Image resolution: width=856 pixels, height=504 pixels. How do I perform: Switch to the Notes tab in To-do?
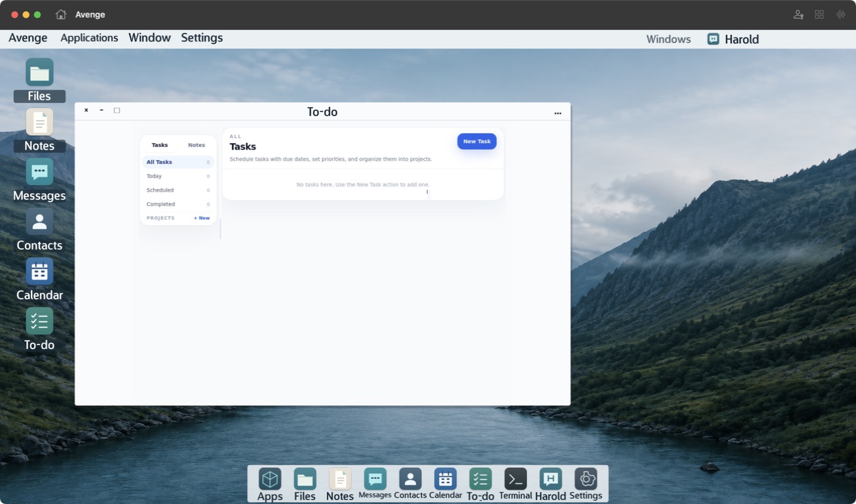[x=196, y=145]
